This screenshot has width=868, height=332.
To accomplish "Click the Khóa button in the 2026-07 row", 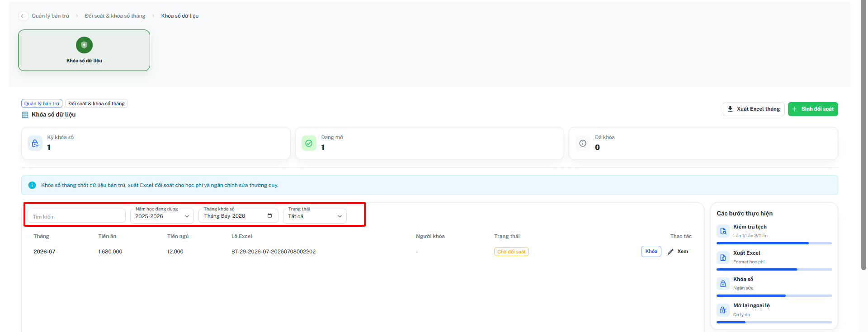I will coord(651,252).
